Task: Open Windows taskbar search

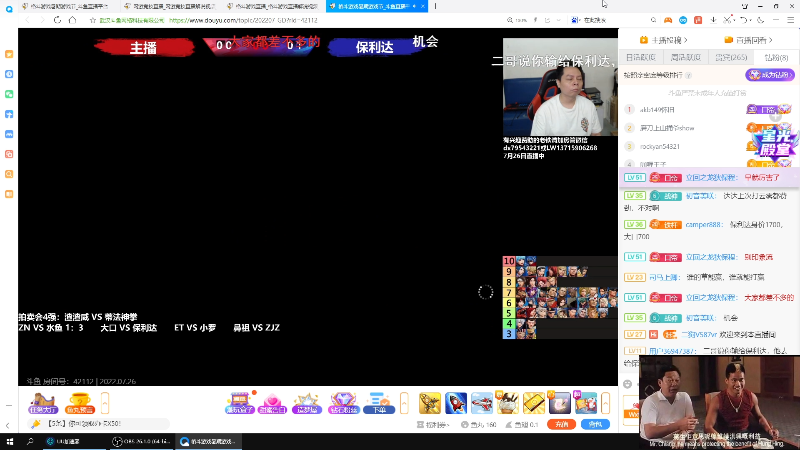Action: pos(30,441)
